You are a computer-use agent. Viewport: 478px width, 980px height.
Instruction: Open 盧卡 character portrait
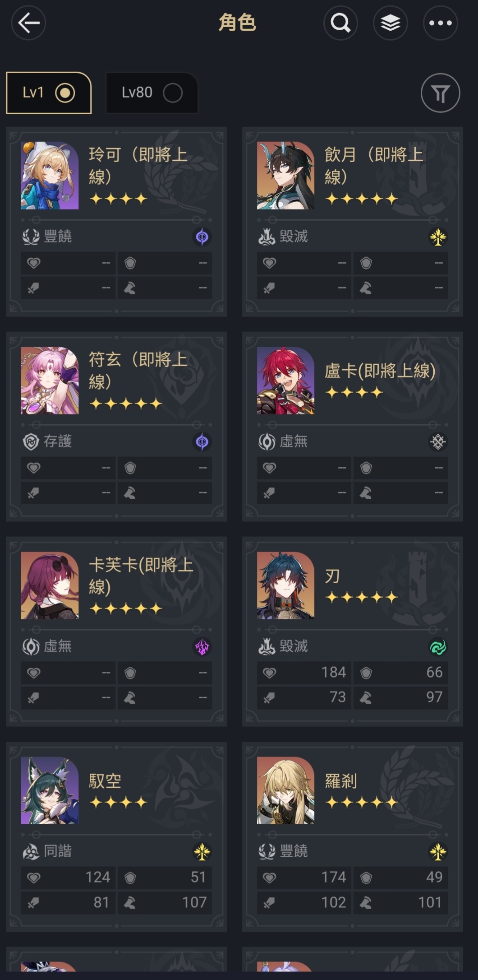click(x=285, y=381)
